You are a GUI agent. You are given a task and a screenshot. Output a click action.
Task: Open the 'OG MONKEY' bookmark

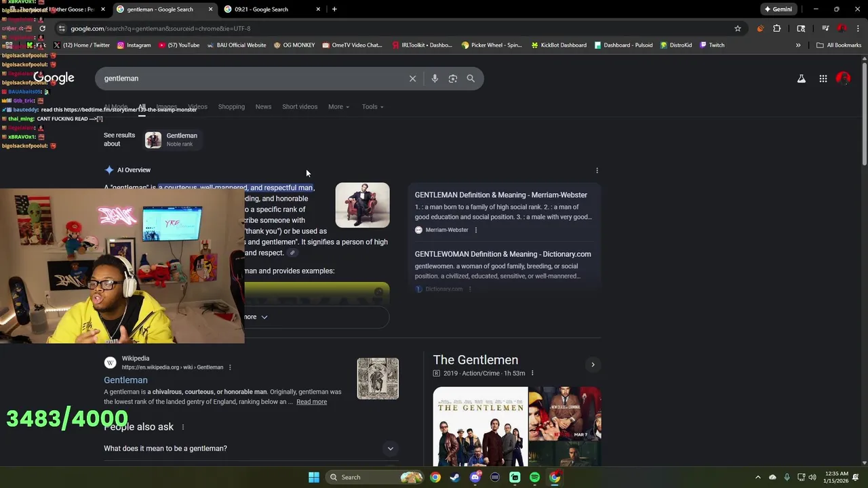[x=294, y=45]
